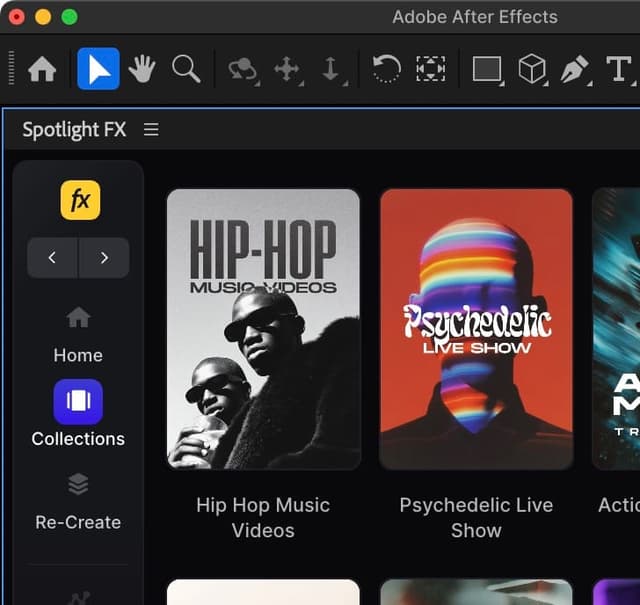Select the Hand tool
Image resolution: width=640 pixels, height=605 pixels.
142,69
